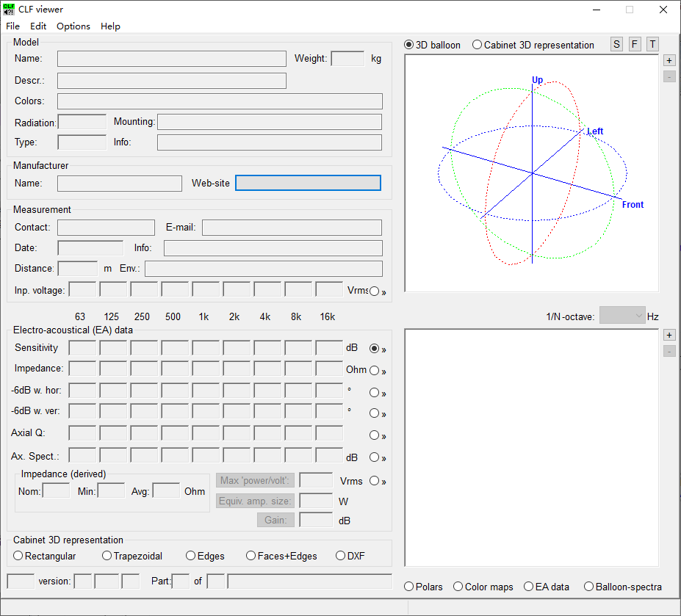Viewport: 681px width, 616px height.
Task: Click the Manufacturer Name field
Action: pyautogui.click(x=120, y=184)
